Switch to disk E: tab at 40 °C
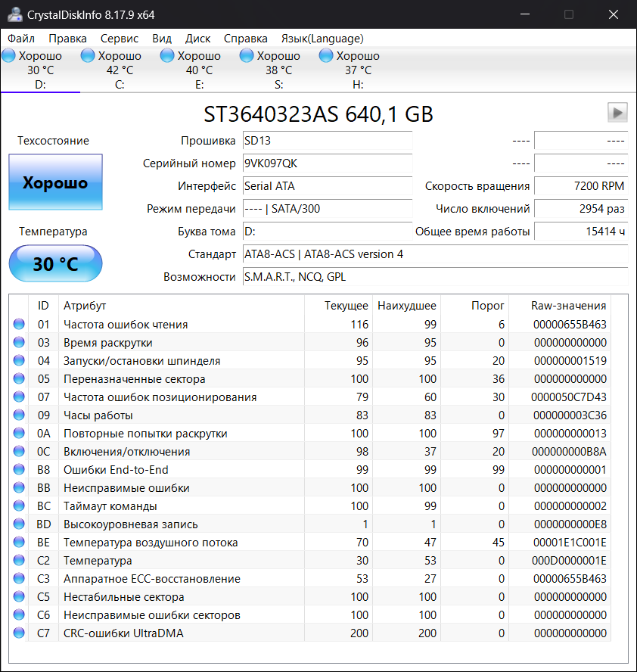 coord(199,70)
